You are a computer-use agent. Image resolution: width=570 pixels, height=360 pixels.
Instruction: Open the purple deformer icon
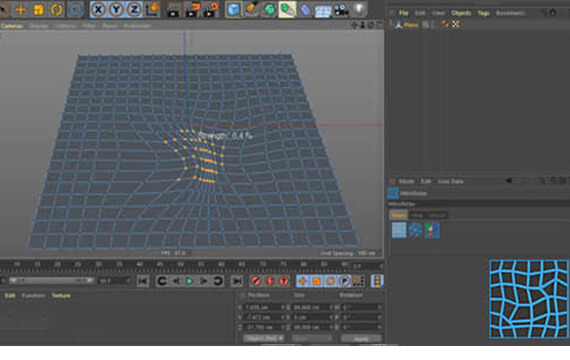pyautogui.click(x=305, y=10)
